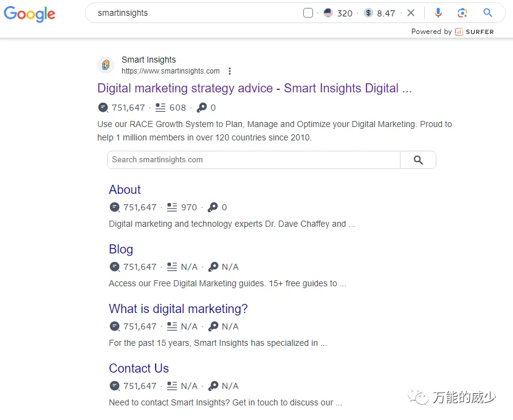Screen dimensions: 513x420
Task: Click the keyword icon under the main result title
Action: tap(202, 108)
